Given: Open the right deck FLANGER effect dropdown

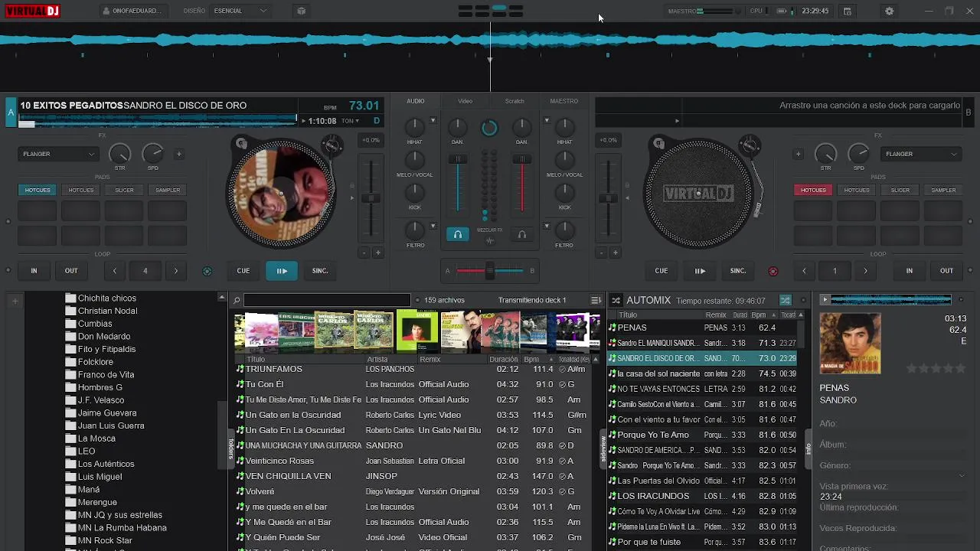Looking at the screenshot, I should pyautogui.click(x=921, y=154).
